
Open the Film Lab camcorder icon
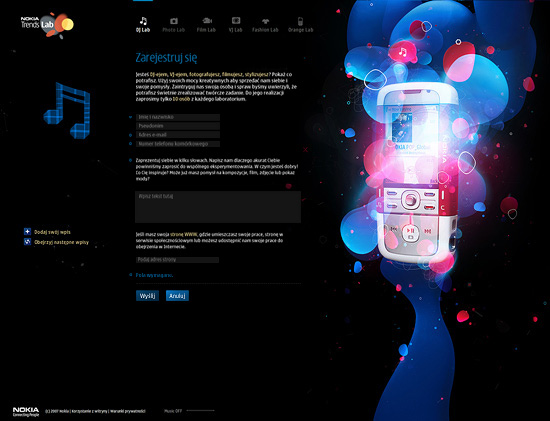tap(207, 21)
